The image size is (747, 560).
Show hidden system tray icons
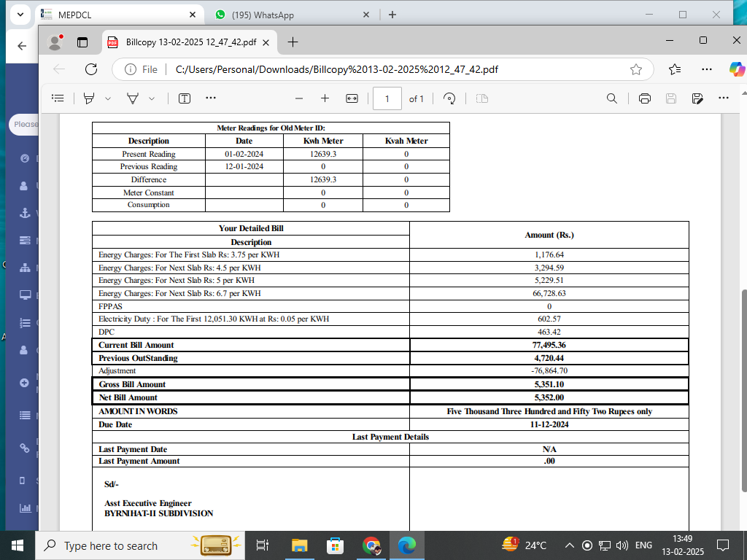(x=569, y=545)
